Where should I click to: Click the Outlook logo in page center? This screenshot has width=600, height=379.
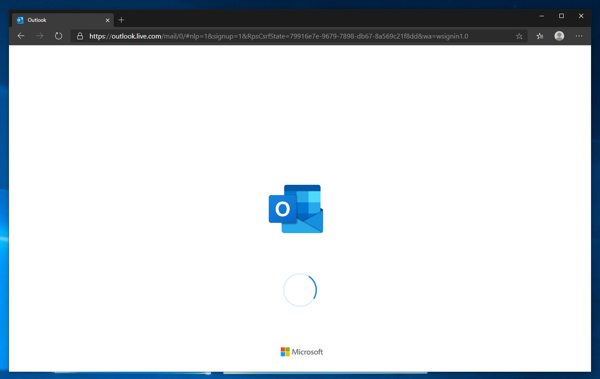click(296, 209)
